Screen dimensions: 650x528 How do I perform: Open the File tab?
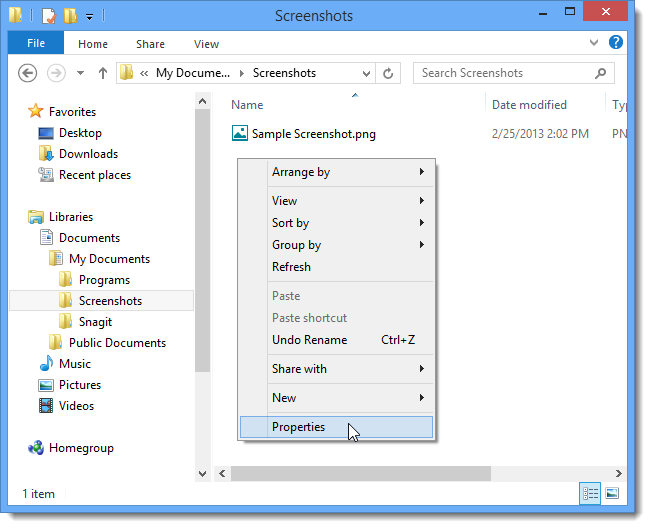point(36,43)
